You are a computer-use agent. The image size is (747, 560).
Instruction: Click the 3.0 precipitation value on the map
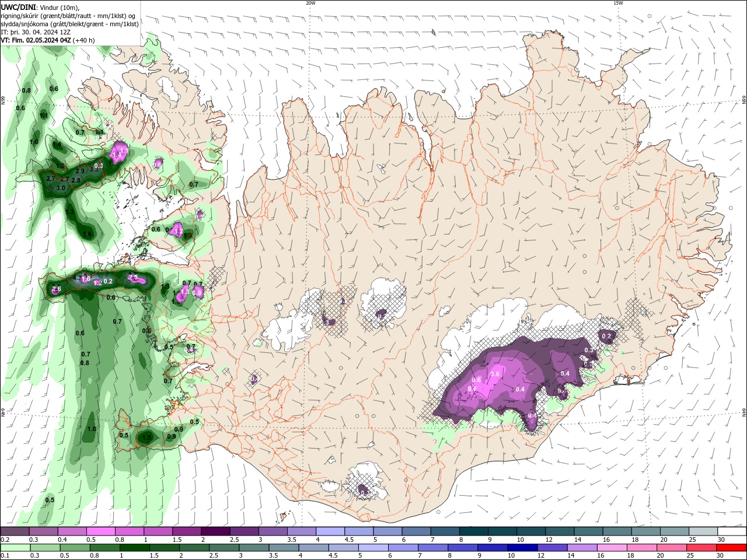(x=61, y=188)
